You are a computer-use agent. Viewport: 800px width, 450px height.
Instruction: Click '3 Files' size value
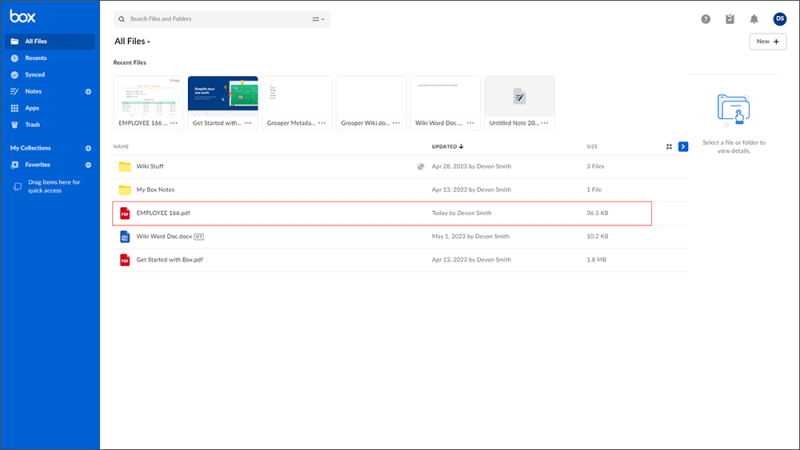click(595, 166)
